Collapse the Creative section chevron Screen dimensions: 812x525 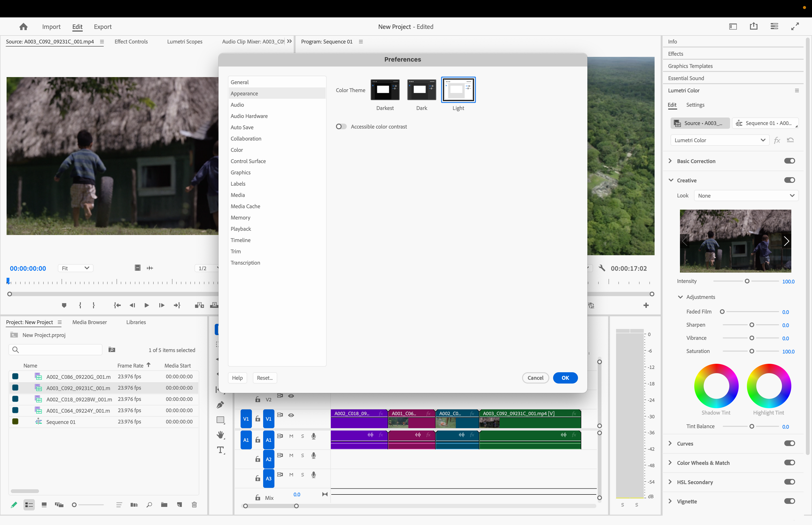point(671,180)
